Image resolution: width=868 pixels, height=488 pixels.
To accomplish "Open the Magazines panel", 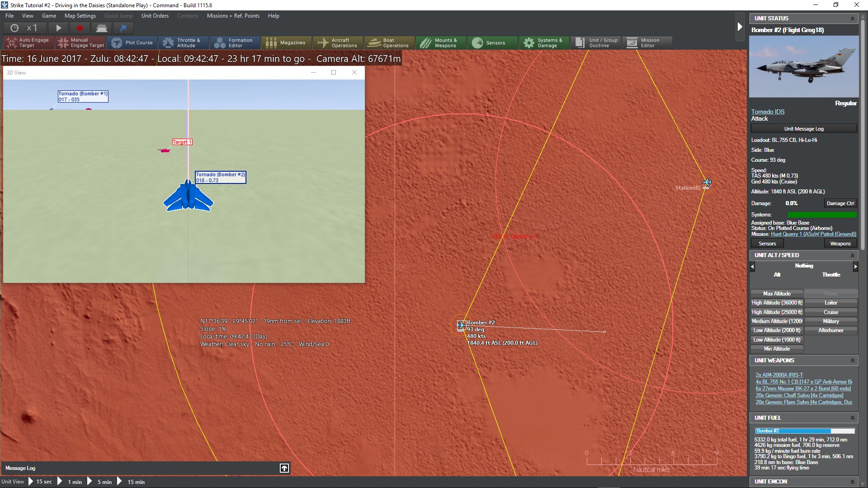I will tap(286, 43).
